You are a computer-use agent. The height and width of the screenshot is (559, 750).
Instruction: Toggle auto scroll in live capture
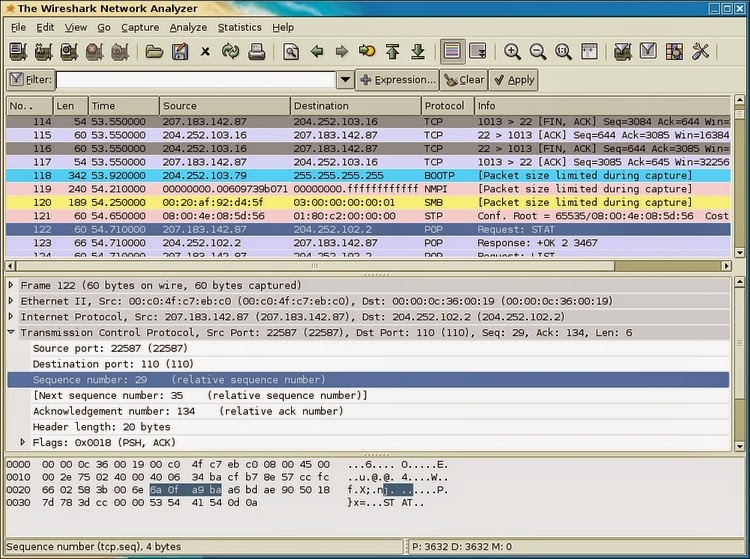coord(478,51)
